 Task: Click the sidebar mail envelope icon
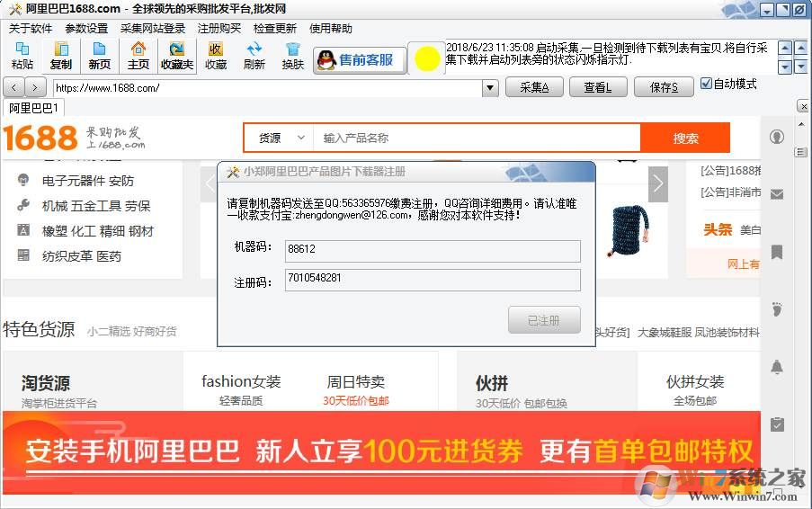[x=776, y=194]
